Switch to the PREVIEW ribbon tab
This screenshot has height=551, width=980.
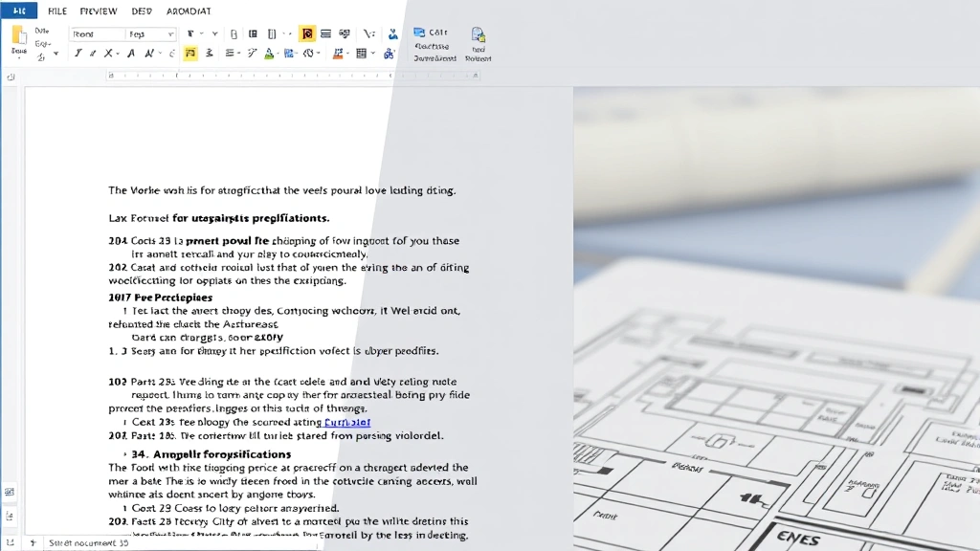[x=98, y=11]
